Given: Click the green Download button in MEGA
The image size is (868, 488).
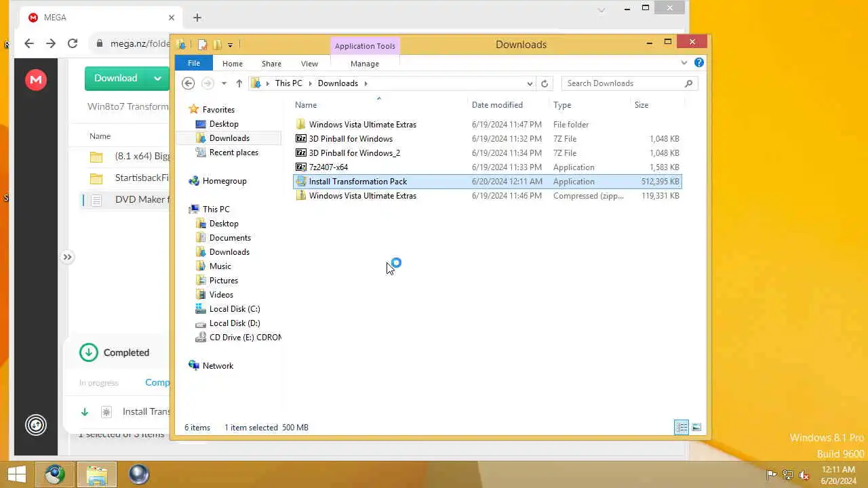Looking at the screenshot, I should [x=116, y=78].
